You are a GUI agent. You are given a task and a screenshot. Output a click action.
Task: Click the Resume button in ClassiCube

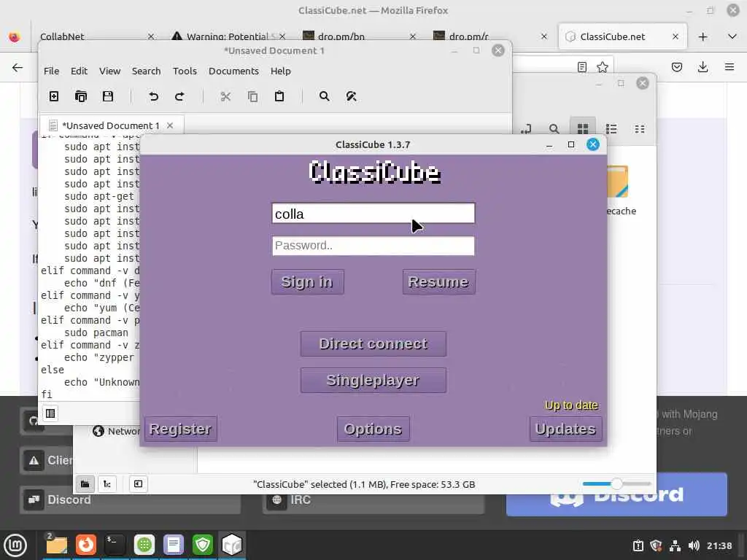pyautogui.click(x=438, y=282)
